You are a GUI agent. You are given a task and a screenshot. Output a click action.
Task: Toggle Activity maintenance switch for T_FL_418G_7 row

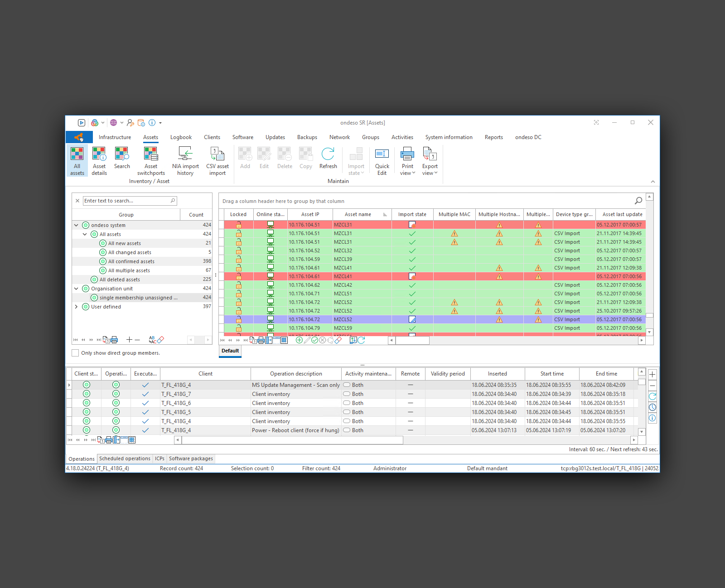pos(347,394)
